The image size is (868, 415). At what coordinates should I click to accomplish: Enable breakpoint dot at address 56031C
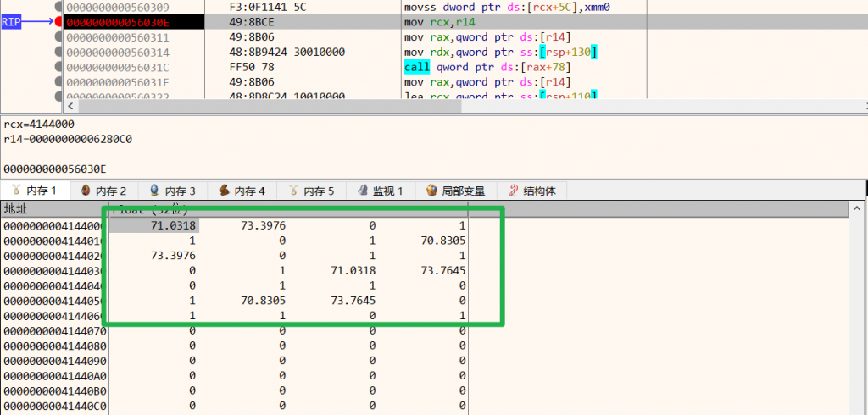pos(58,67)
